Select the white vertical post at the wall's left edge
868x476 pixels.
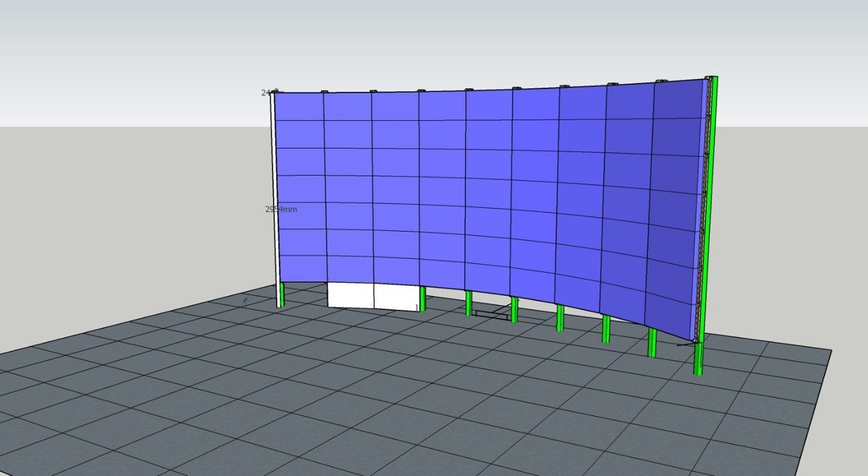click(274, 199)
